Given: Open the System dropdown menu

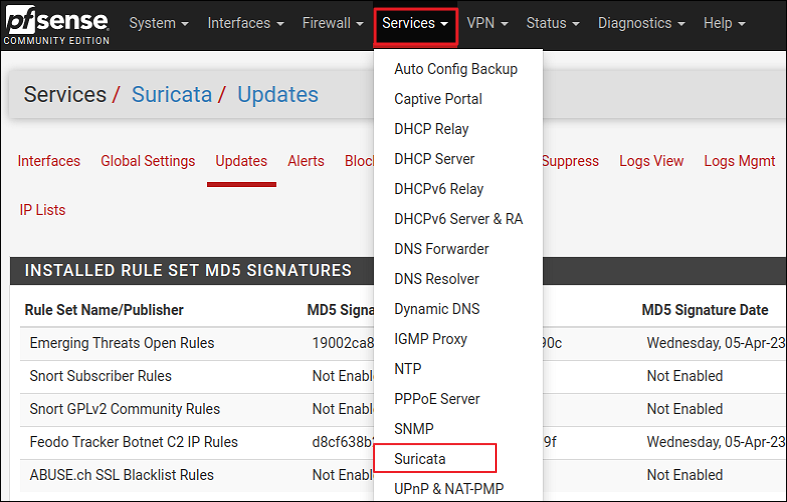Looking at the screenshot, I should 159,23.
